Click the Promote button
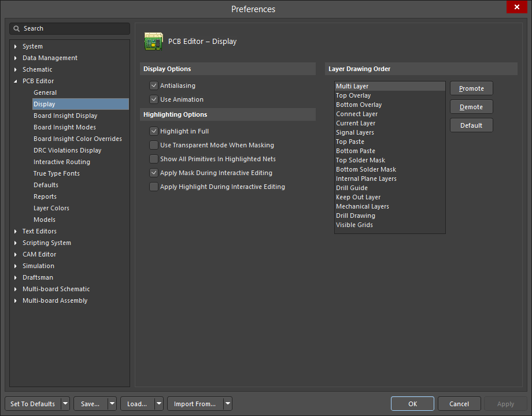Screen dimensions: 532x416 pos(471,88)
